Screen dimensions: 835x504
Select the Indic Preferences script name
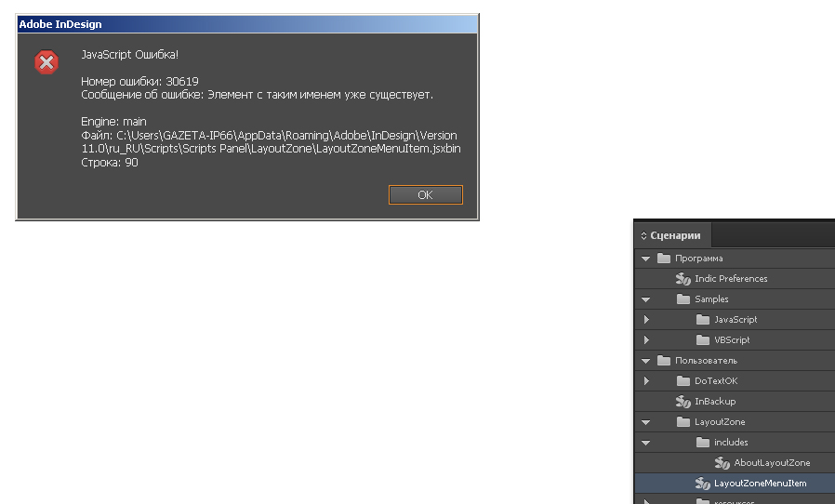point(731,279)
